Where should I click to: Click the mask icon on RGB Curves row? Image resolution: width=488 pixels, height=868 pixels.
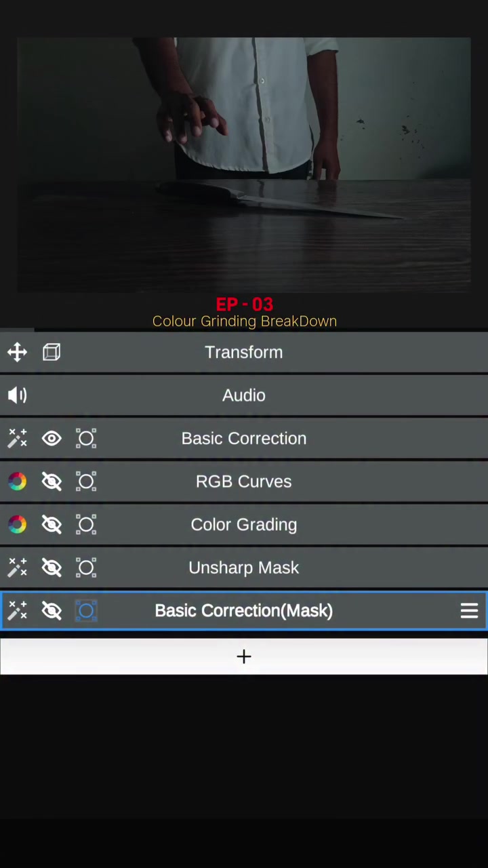click(x=86, y=481)
